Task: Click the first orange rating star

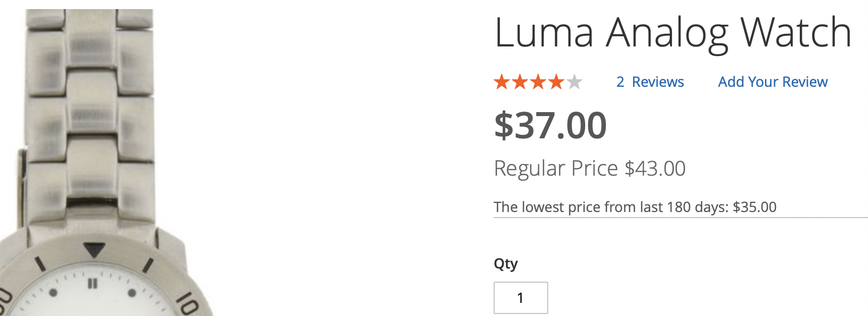Action: pos(502,81)
